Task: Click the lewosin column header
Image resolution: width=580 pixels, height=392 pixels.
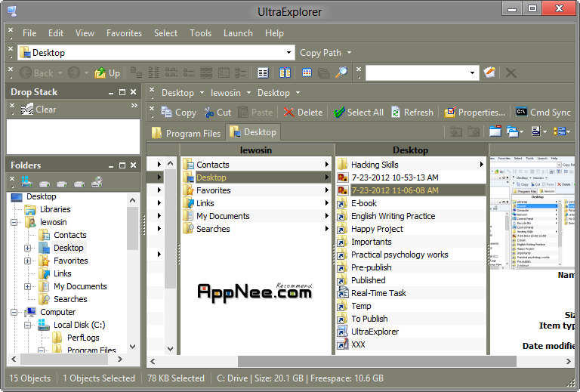Action: point(256,150)
